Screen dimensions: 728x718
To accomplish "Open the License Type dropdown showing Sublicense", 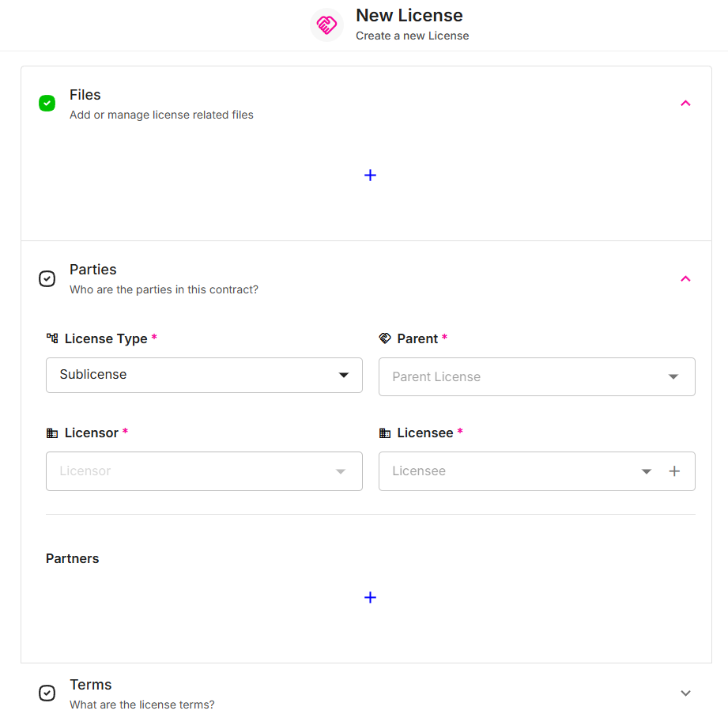I will (x=204, y=375).
